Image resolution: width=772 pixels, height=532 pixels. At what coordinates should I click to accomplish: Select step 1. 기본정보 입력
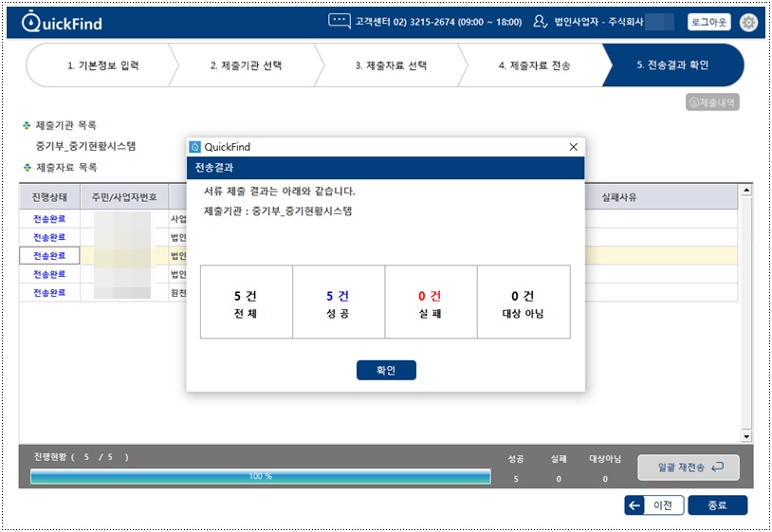pyautogui.click(x=102, y=65)
